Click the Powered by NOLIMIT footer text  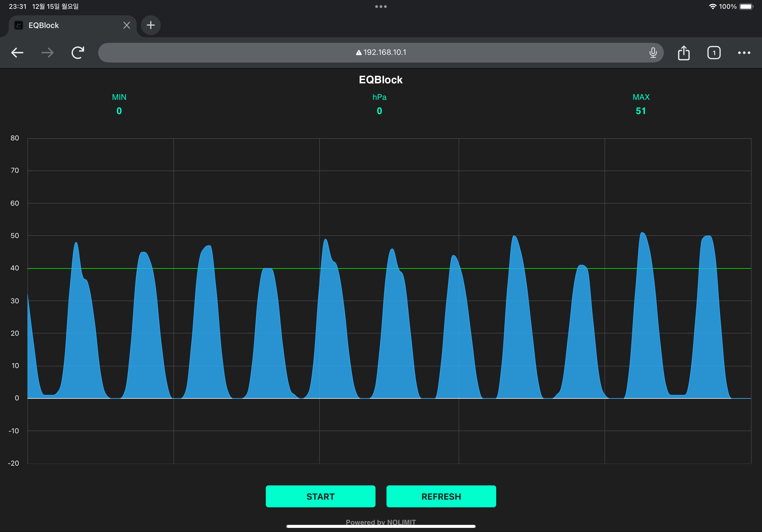(381, 522)
